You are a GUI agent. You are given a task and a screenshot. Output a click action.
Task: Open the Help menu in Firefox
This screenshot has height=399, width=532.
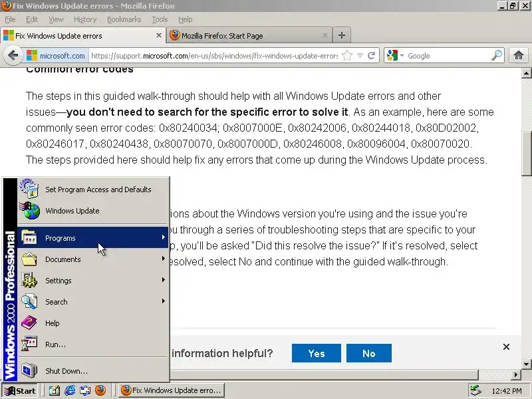[x=186, y=19]
